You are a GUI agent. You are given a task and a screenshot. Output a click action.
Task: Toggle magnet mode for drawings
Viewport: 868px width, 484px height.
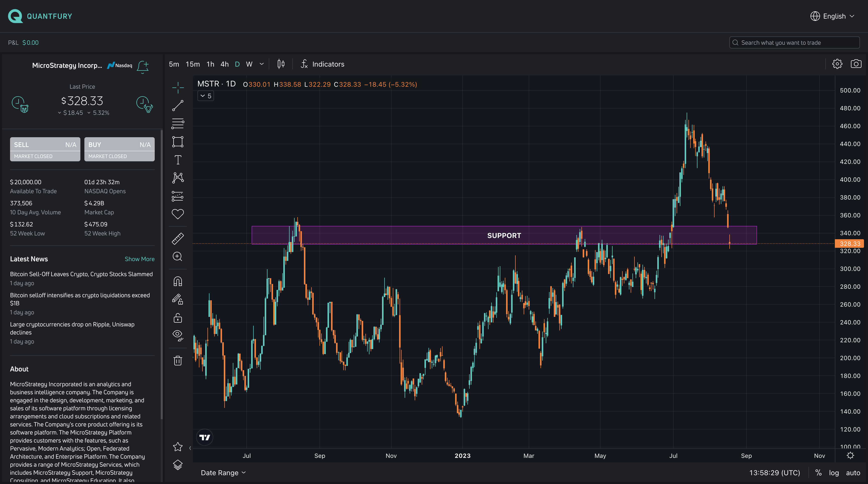(178, 281)
